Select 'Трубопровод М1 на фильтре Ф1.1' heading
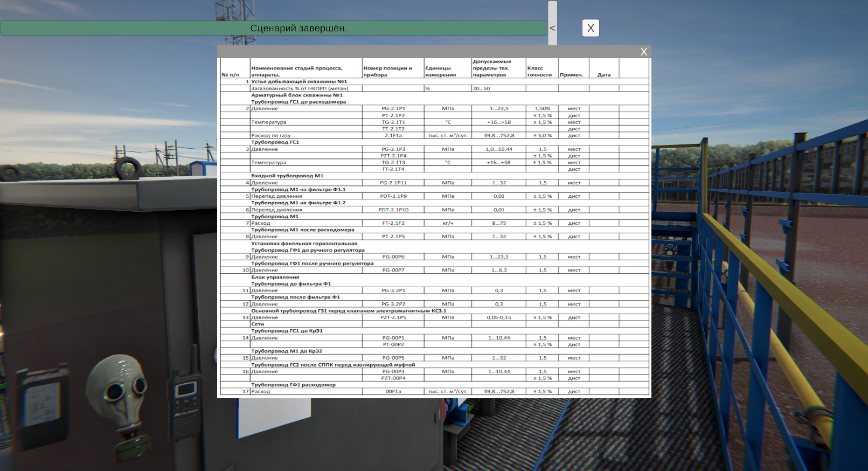Viewport: 868px width, 471px height. 298,190
